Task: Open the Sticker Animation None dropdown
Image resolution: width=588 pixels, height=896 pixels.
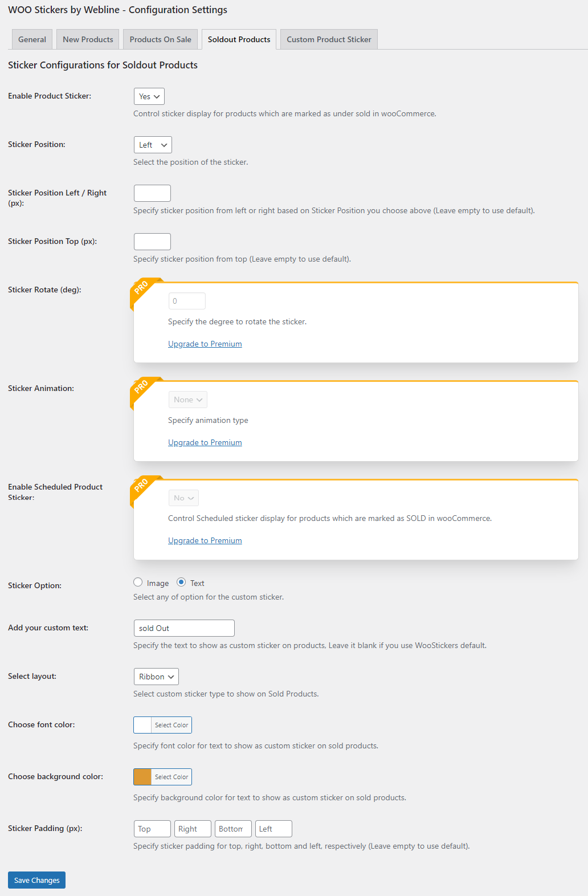Action: 188,400
